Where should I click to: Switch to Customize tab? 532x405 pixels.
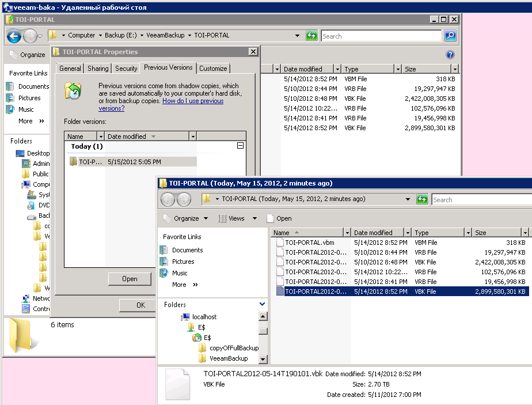[213, 68]
